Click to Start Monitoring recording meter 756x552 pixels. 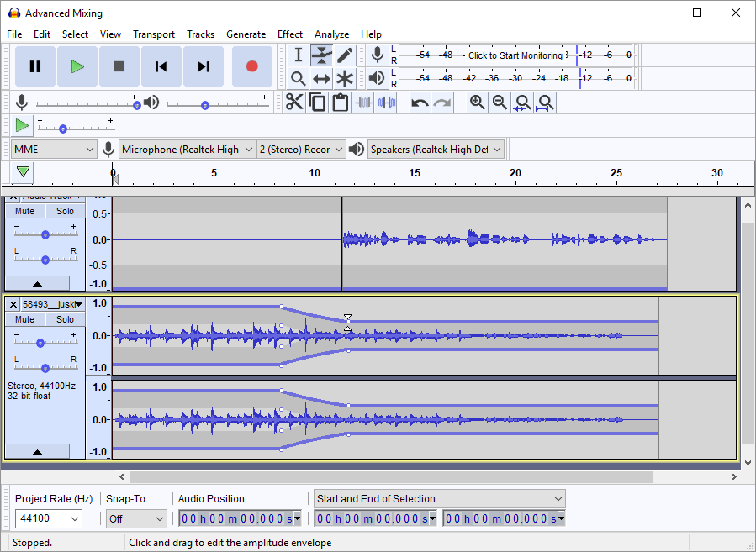[x=515, y=55]
